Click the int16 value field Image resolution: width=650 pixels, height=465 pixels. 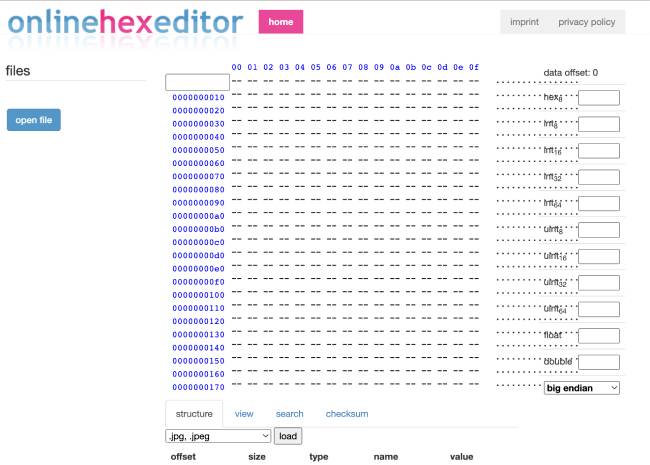click(x=599, y=150)
